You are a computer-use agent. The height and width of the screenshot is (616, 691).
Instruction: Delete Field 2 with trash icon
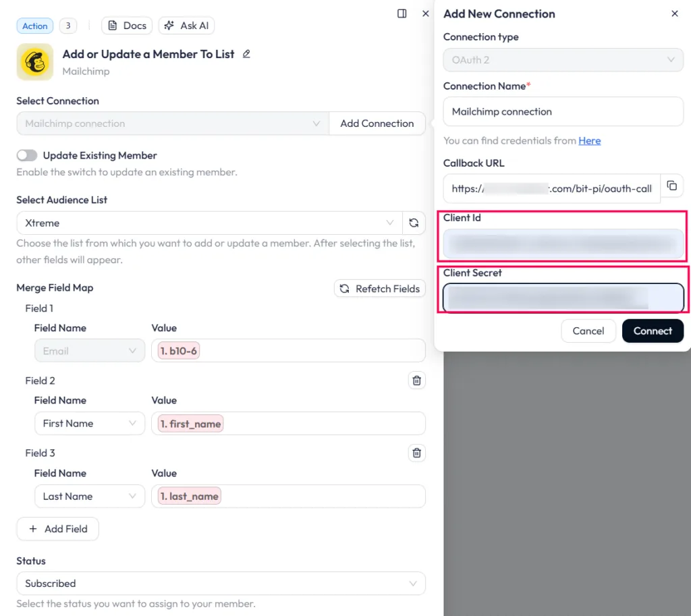[x=416, y=381]
